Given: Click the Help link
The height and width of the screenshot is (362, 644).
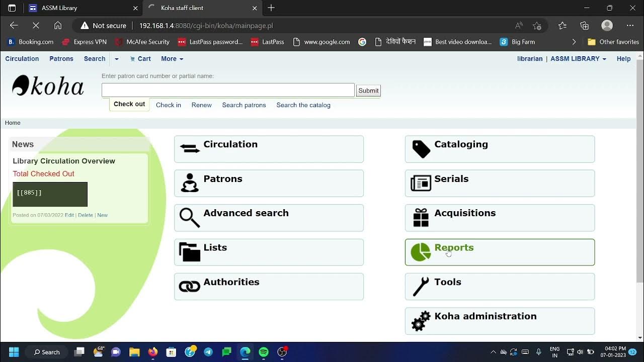Looking at the screenshot, I should click(x=623, y=59).
